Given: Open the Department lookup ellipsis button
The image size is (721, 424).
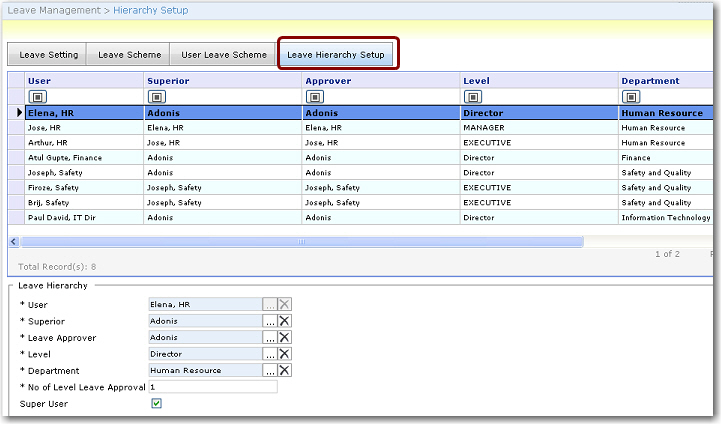Looking at the screenshot, I should coord(269,370).
